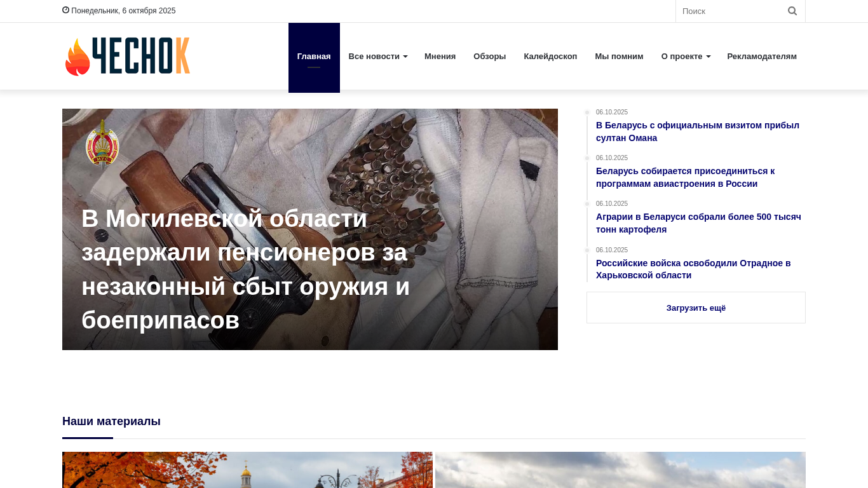
Task: Open the Обзоры menu item
Action: (x=490, y=57)
